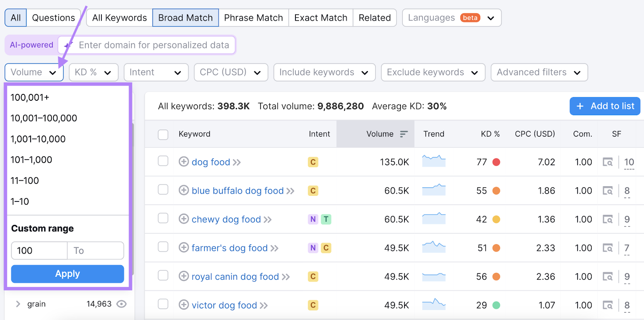This screenshot has width=644, height=320.
Task: Click the custom range To input field
Action: click(95, 251)
